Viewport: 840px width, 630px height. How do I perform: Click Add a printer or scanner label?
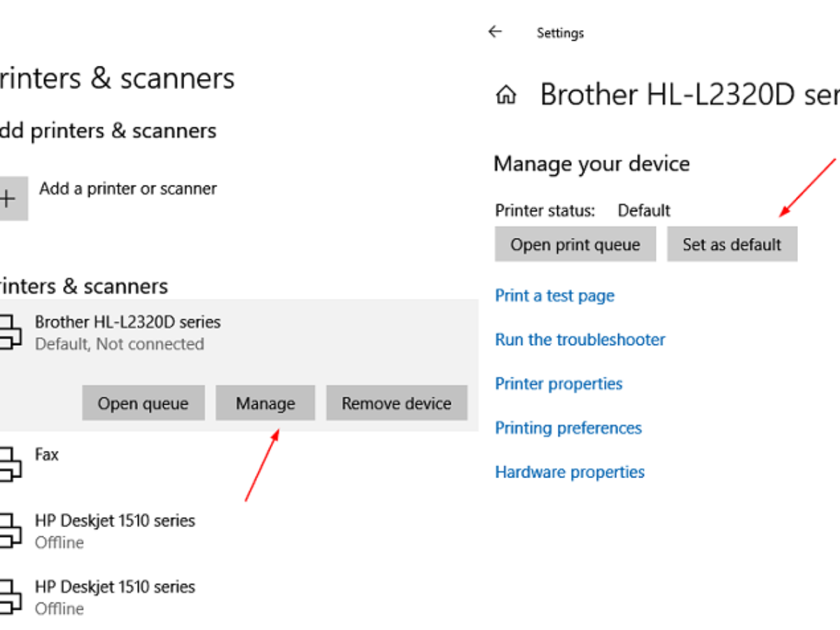tap(128, 188)
